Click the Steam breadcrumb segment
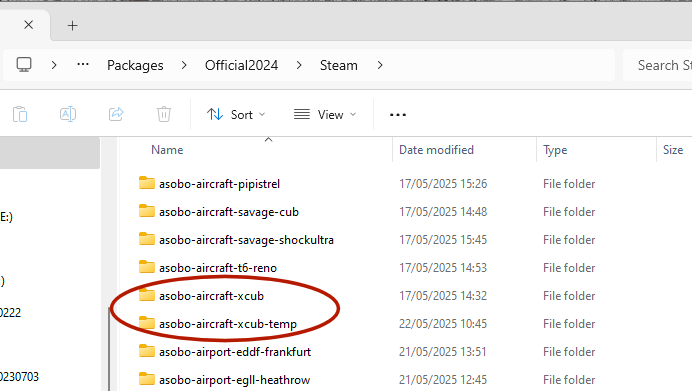The width and height of the screenshot is (692, 391). coord(338,65)
